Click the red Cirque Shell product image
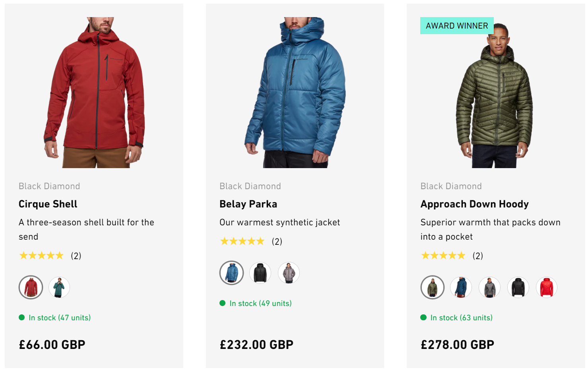The width and height of the screenshot is (588, 370). pyautogui.click(x=94, y=92)
